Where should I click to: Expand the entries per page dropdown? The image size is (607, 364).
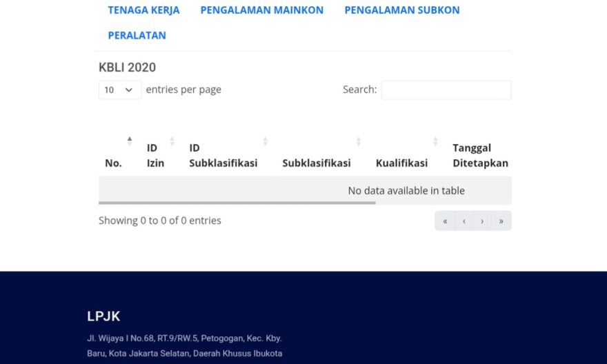click(x=120, y=90)
